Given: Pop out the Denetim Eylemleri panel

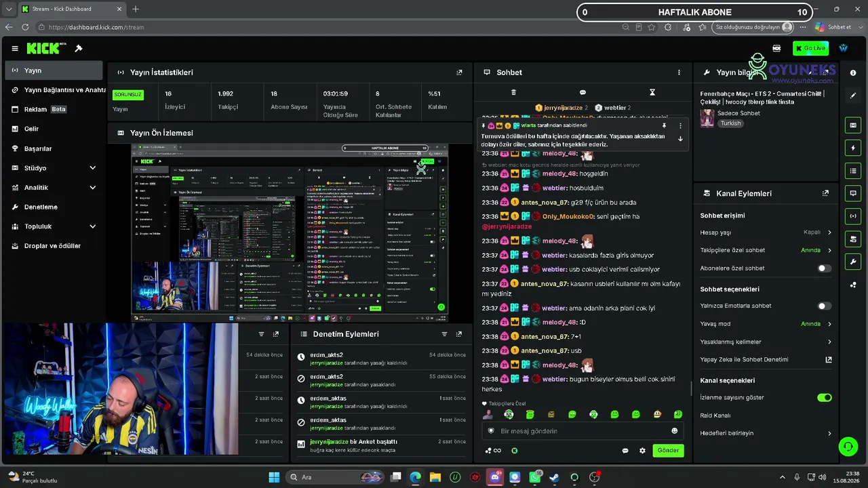Looking at the screenshot, I should tap(459, 334).
